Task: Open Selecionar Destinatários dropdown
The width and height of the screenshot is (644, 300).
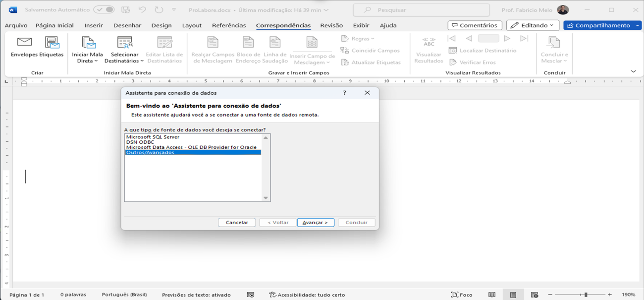Action: tap(125, 50)
